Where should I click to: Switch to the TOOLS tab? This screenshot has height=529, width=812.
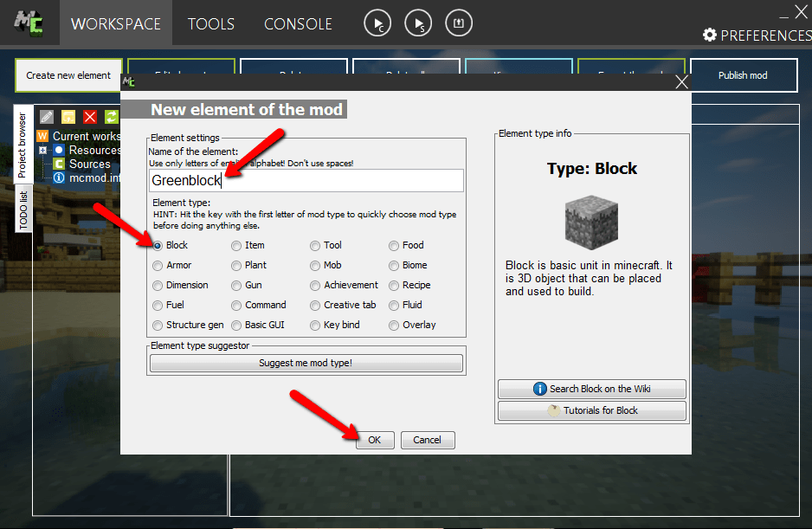coord(210,24)
